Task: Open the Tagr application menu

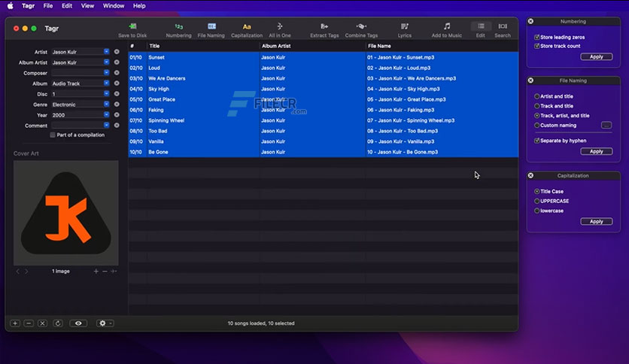Action: coord(28,5)
